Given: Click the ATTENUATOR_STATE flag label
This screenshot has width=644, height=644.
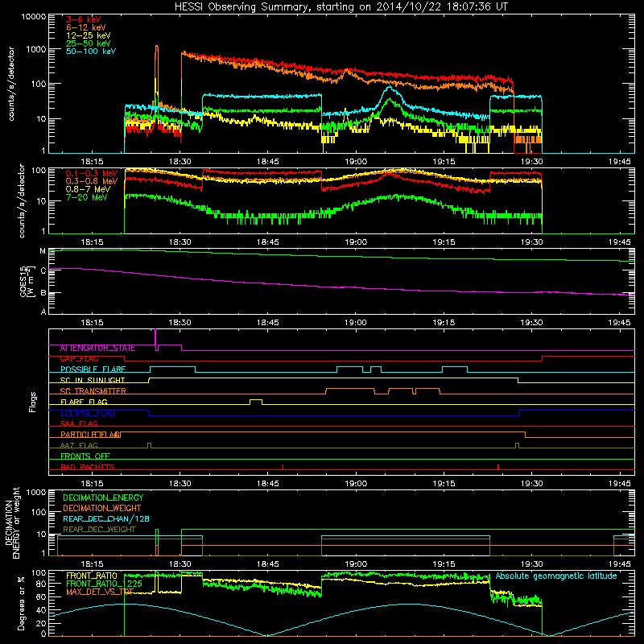Looking at the screenshot, I should pyautogui.click(x=97, y=348).
